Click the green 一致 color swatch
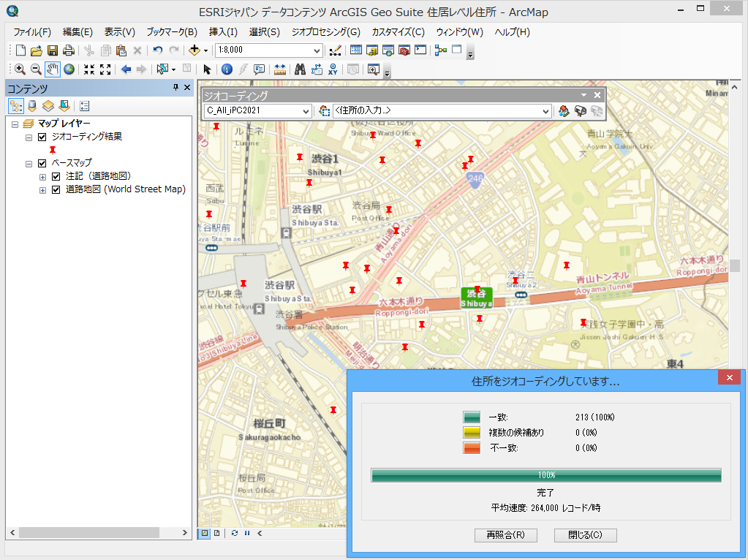The height and width of the screenshot is (560, 748). click(472, 417)
